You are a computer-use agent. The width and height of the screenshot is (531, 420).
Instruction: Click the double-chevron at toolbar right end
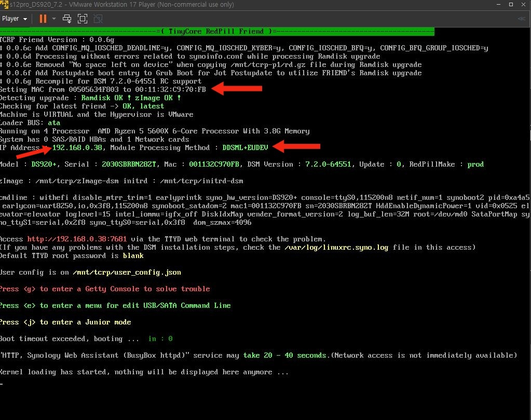pos(521,19)
